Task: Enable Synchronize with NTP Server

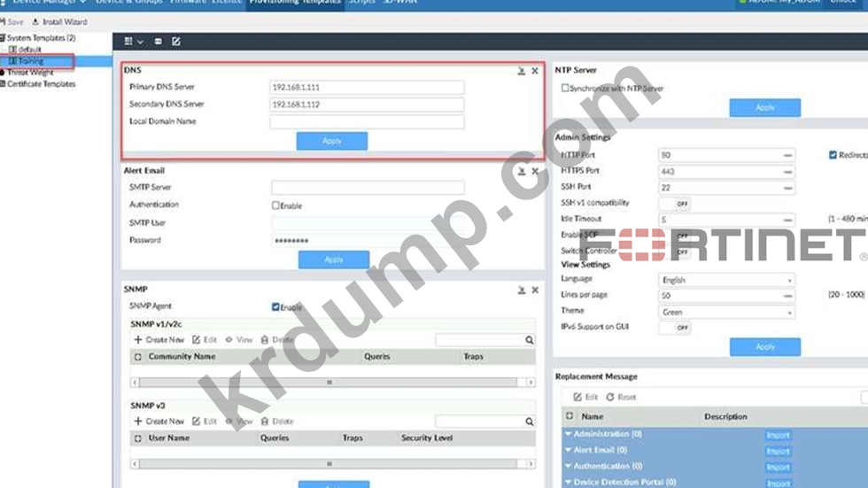Action: (x=565, y=88)
